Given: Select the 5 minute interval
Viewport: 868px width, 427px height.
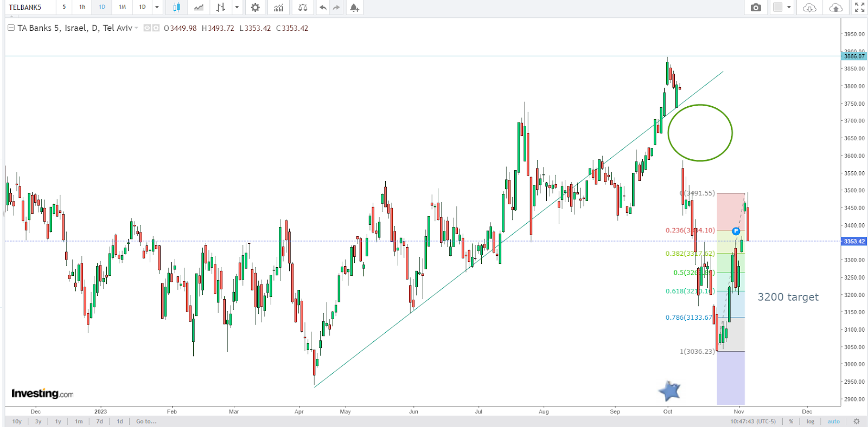Looking at the screenshot, I should (x=64, y=7).
